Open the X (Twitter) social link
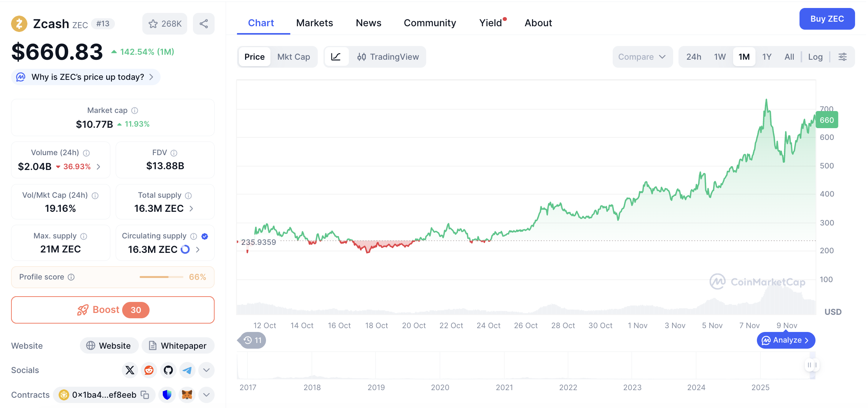 click(130, 370)
